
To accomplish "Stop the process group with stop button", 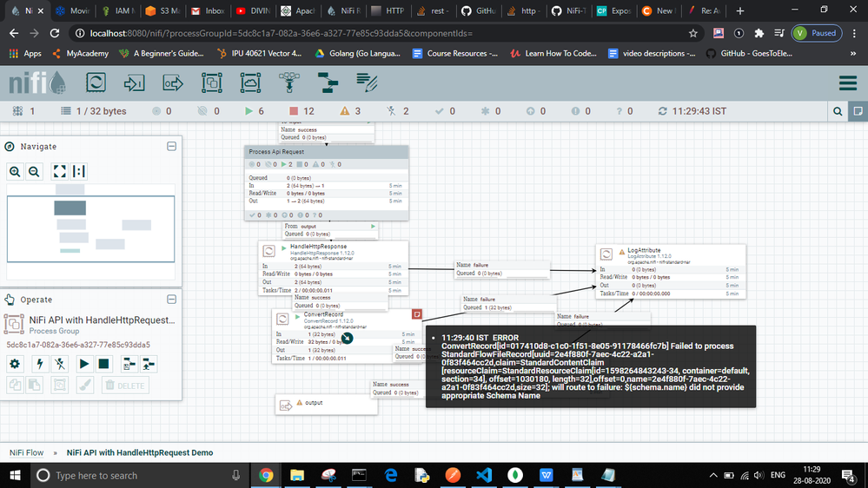I will point(103,364).
